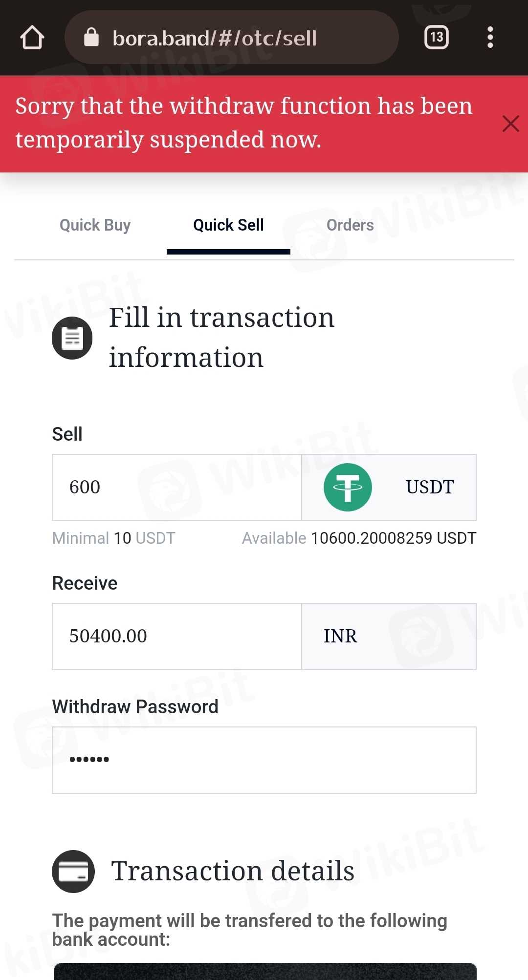Click the Receive amount field showing 50400.00
The height and width of the screenshot is (980, 528).
click(x=176, y=636)
